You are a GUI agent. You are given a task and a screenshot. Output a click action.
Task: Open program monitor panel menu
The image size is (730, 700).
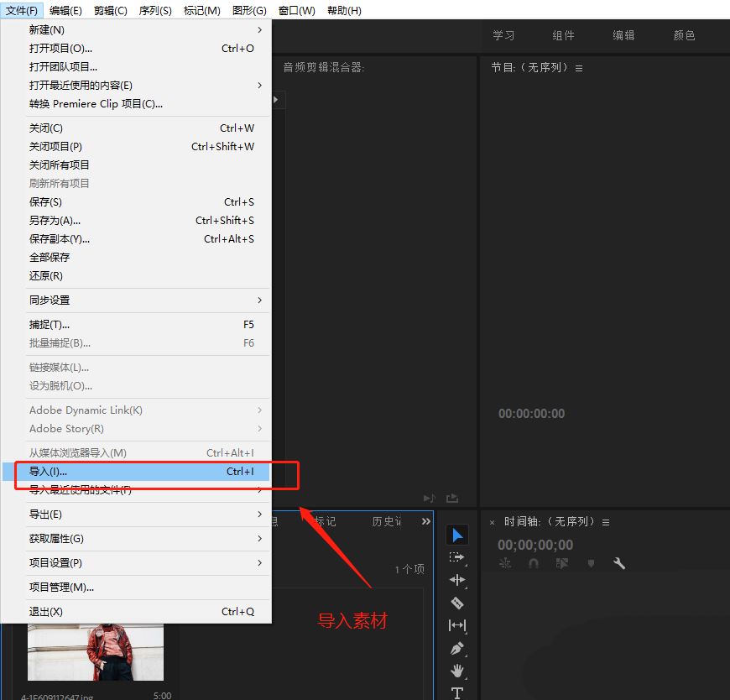coord(579,68)
